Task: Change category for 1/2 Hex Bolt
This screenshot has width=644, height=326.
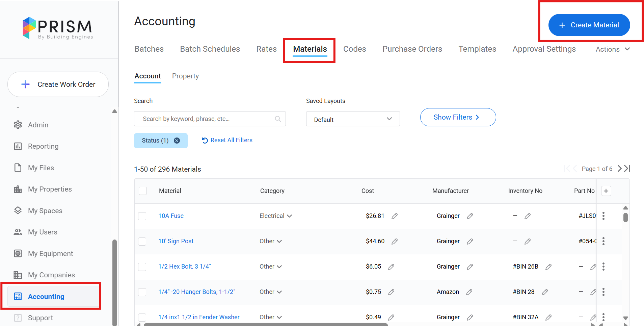Action: (x=270, y=267)
